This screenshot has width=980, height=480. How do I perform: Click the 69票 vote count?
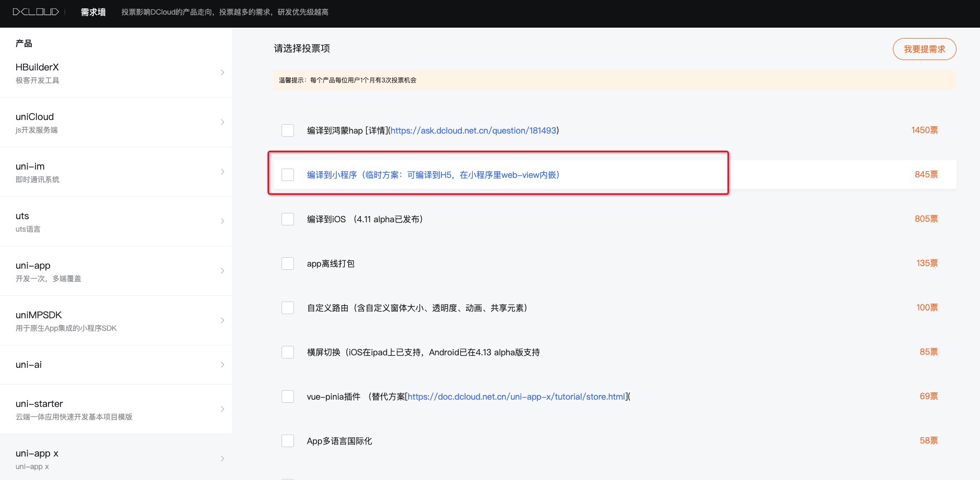pos(929,397)
